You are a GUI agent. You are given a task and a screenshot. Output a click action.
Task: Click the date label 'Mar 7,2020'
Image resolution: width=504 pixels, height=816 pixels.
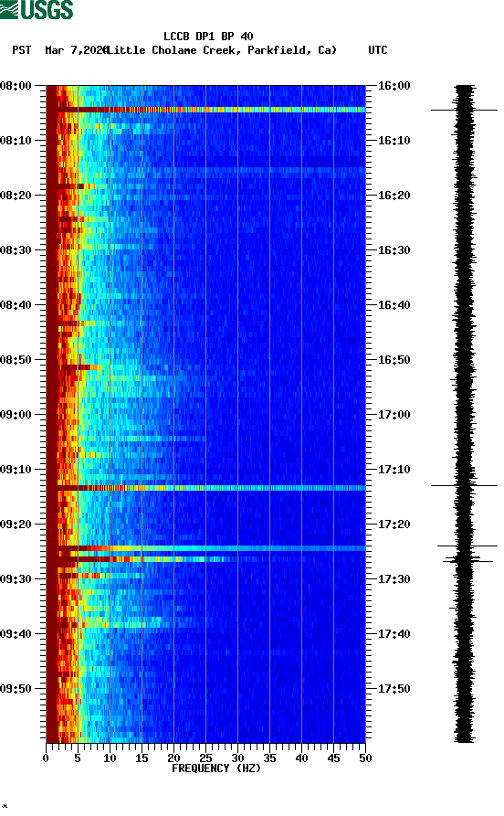[77, 50]
